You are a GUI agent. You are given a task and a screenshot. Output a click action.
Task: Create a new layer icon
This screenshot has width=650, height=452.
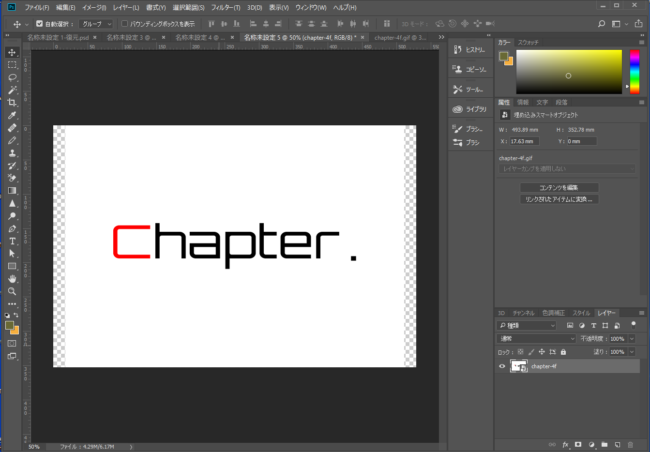[617, 445]
